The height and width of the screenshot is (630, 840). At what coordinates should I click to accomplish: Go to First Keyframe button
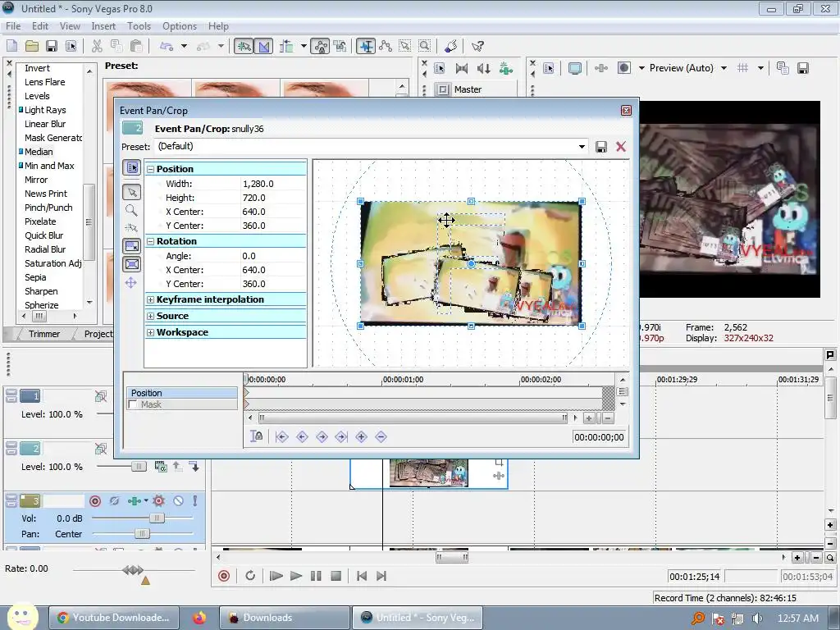282,437
